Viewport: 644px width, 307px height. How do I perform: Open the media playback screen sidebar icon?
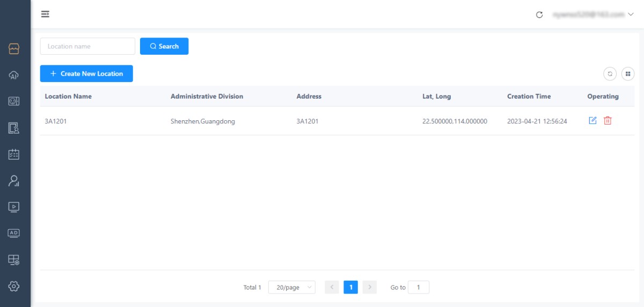coord(14,207)
